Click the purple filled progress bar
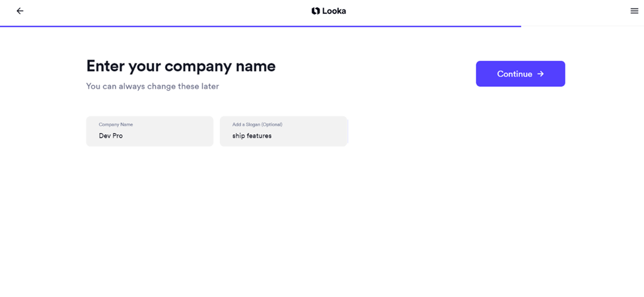The width and height of the screenshot is (644, 297). [260, 26]
